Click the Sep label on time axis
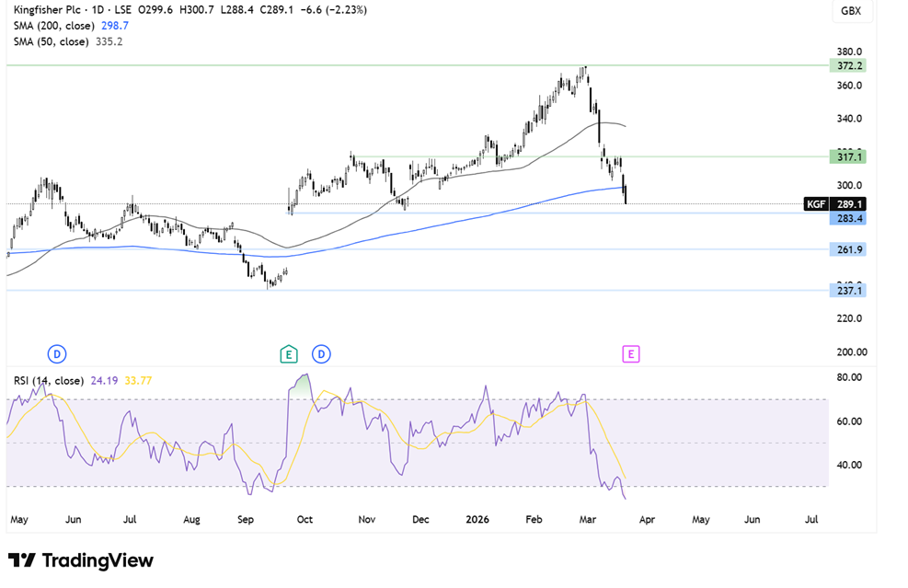 point(246,519)
